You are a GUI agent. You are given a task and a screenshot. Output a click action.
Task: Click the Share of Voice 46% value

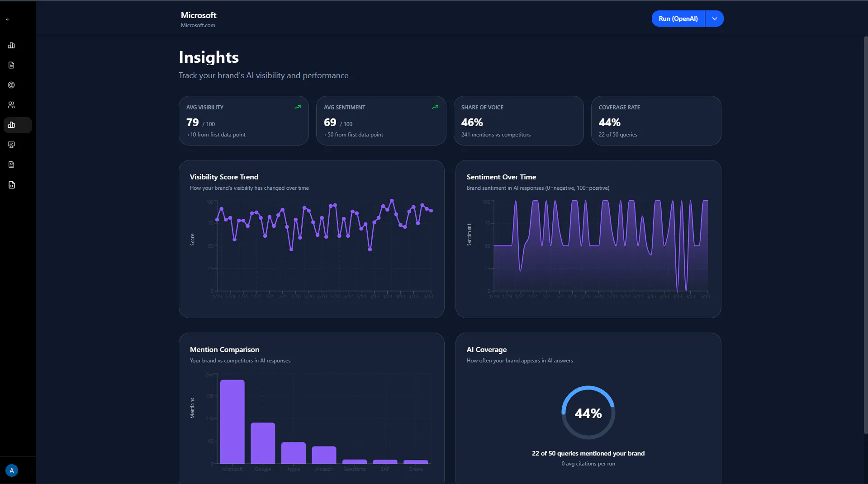(472, 122)
